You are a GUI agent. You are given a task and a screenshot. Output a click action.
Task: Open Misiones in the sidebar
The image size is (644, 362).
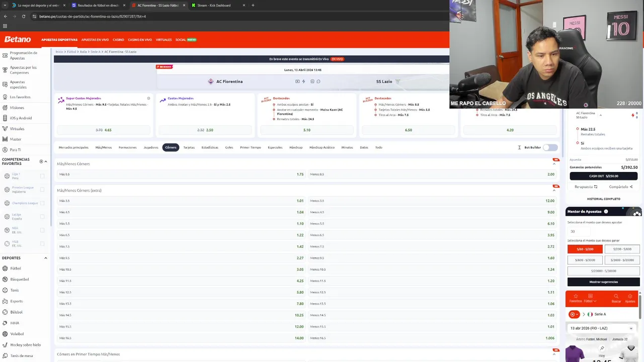tap(17, 108)
